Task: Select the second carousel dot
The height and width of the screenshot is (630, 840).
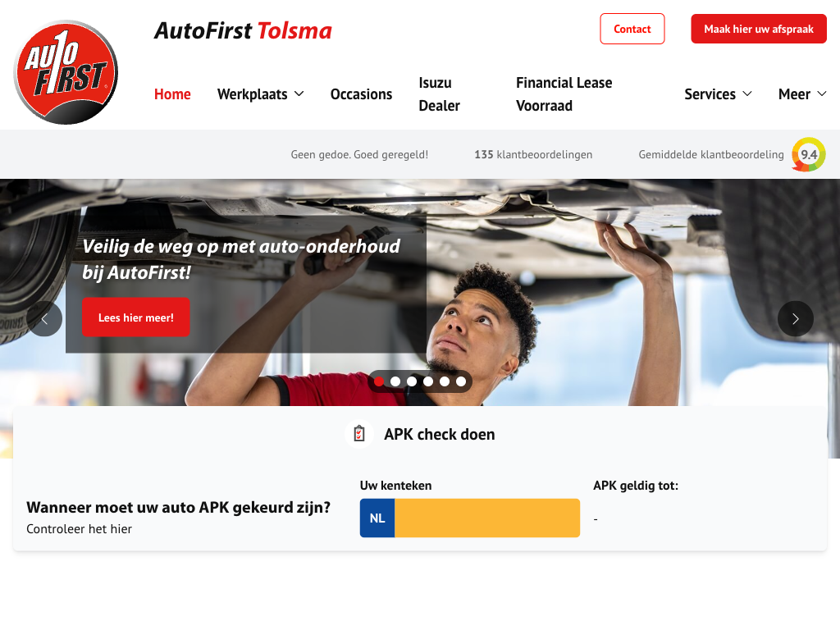Action: tap(395, 381)
